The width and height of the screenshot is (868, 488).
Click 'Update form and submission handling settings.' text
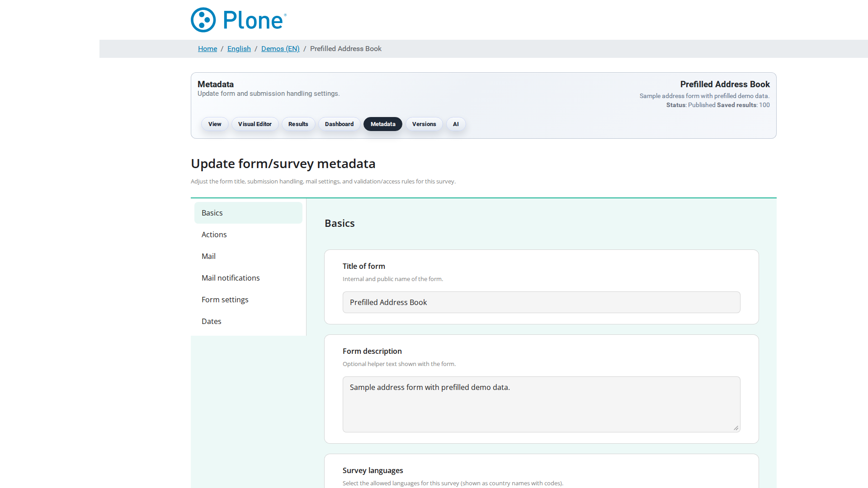coord(269,94)
